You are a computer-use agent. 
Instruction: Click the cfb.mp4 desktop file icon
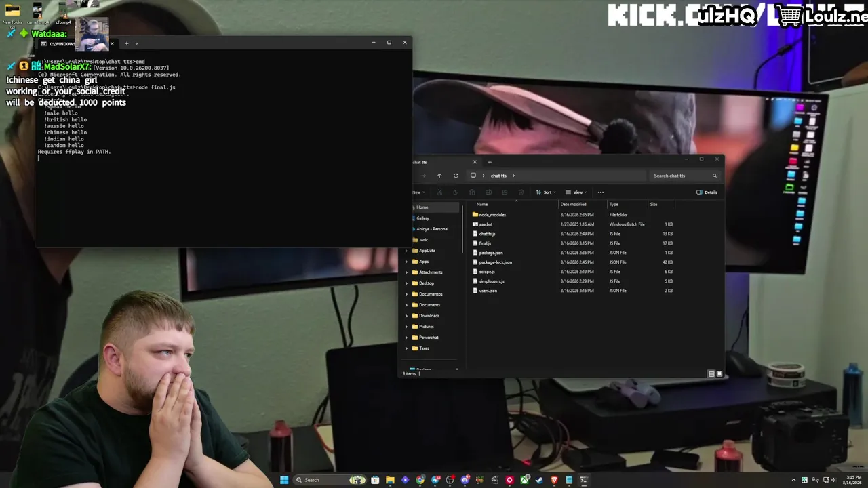coord(63,13)
